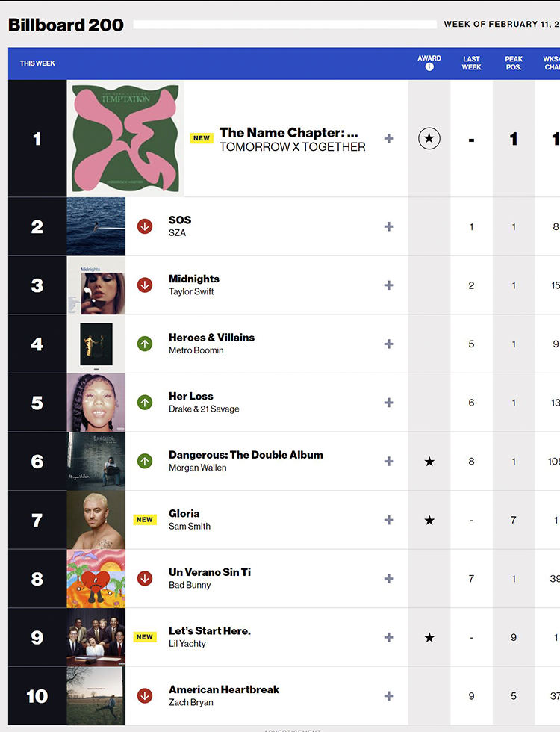Click the Morgan Wallen artist name
The width and height of the screenshot is (560, 732).
point(197,468)
